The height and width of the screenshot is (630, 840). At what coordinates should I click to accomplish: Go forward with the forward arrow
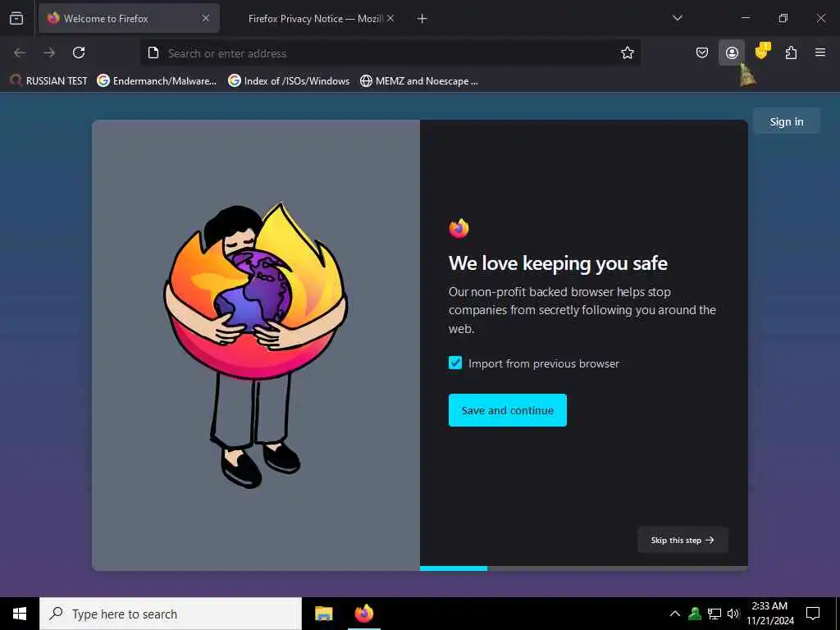click(49, 52)
